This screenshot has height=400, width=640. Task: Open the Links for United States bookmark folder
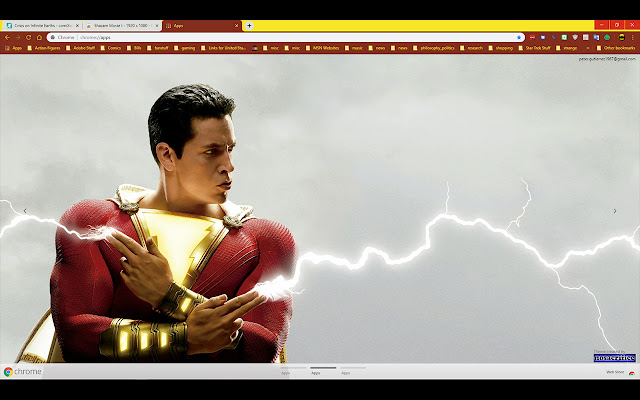tap(224, 48)
